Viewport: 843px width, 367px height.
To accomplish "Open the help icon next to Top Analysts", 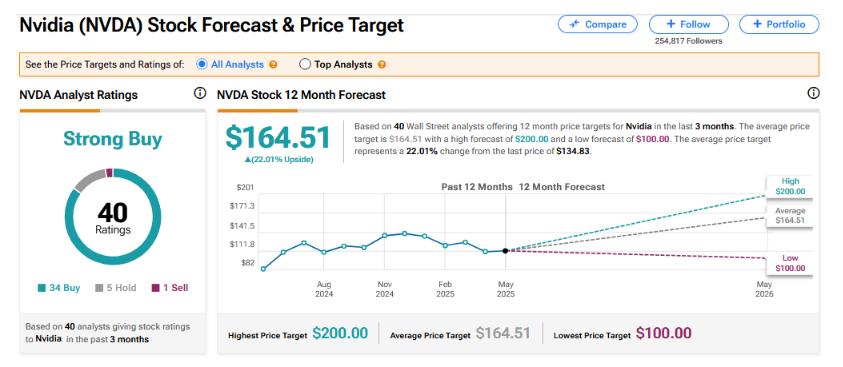I will coord(382,64).
